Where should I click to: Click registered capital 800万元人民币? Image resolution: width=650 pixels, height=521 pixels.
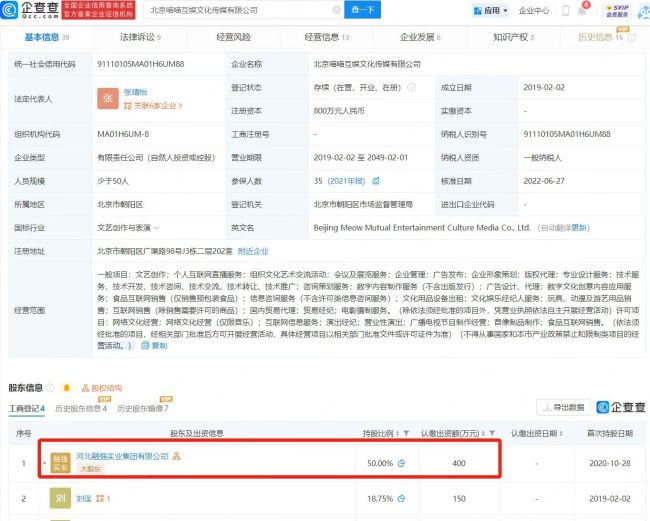click(339, 111)
